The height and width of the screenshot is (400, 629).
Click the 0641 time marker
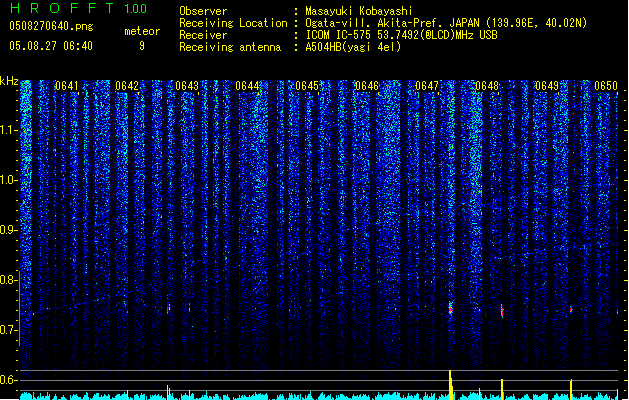67,86
